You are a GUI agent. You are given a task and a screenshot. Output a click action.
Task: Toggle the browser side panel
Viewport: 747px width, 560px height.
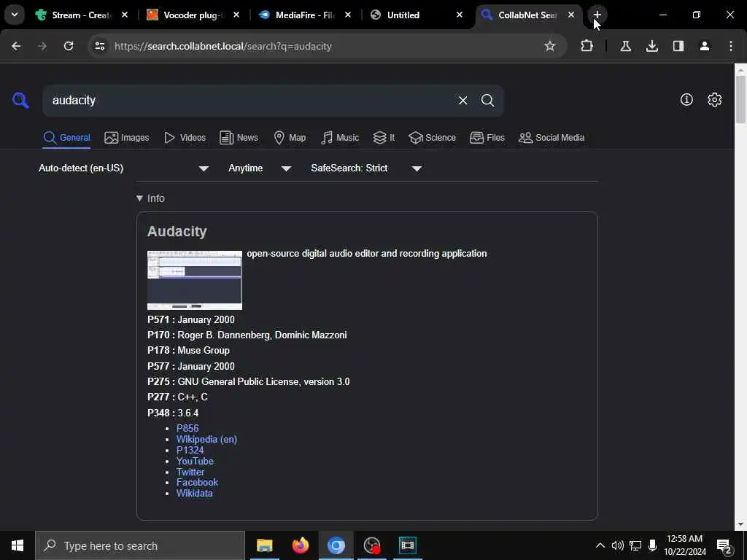point(678,46)
